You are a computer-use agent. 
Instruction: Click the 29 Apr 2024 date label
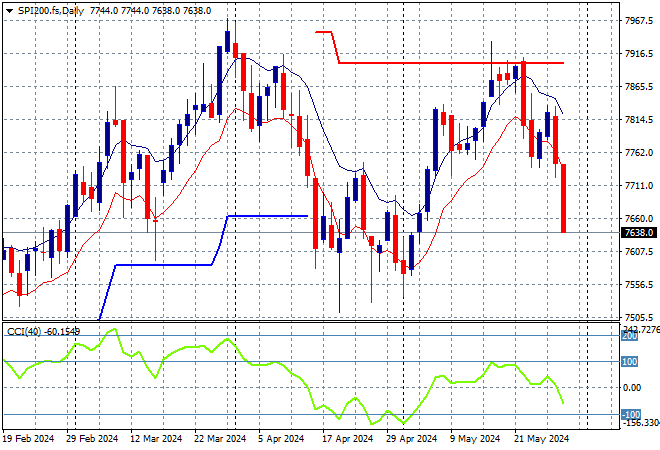[412, 439]
